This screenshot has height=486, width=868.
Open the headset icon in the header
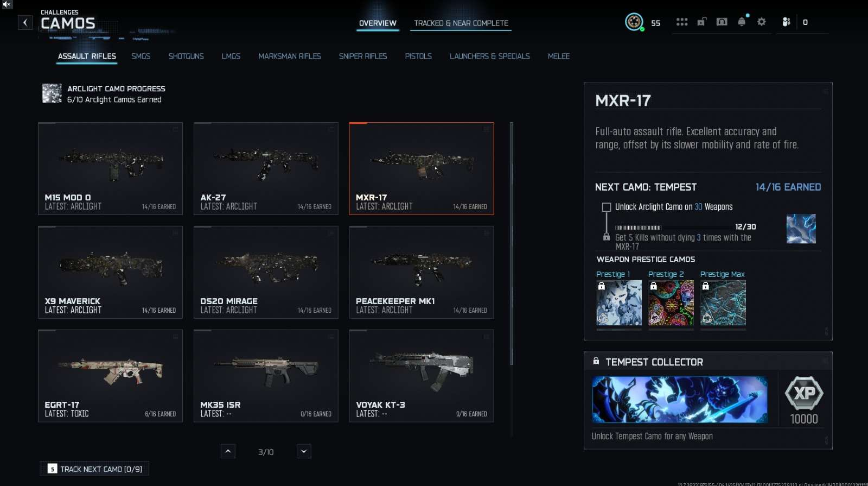[x=722, y=22]
